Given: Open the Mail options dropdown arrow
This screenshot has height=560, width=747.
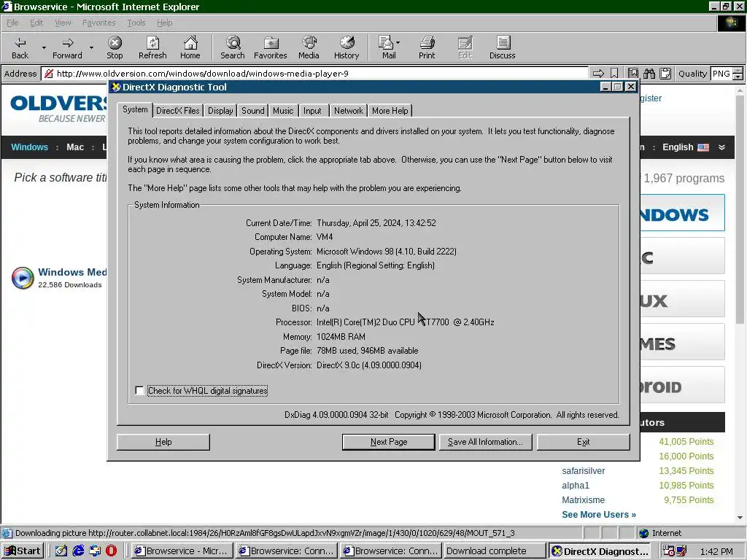Looking at the screenshot, I should click(x=398, y=42).
